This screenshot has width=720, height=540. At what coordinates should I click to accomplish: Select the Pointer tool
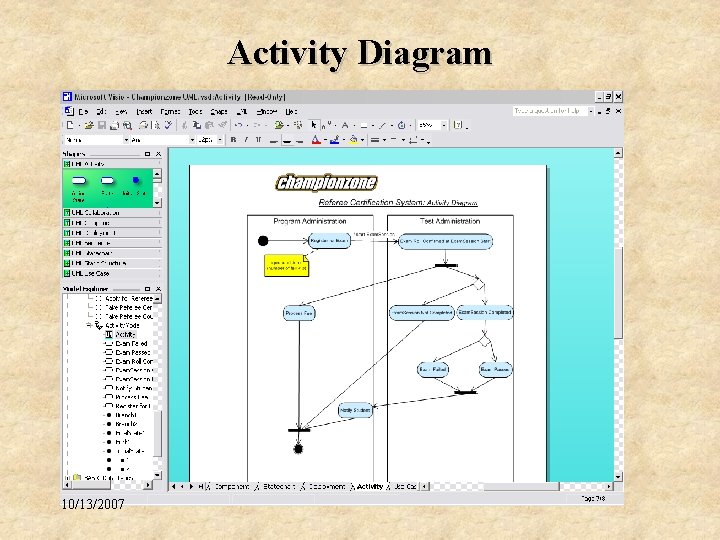pos(314,125)
